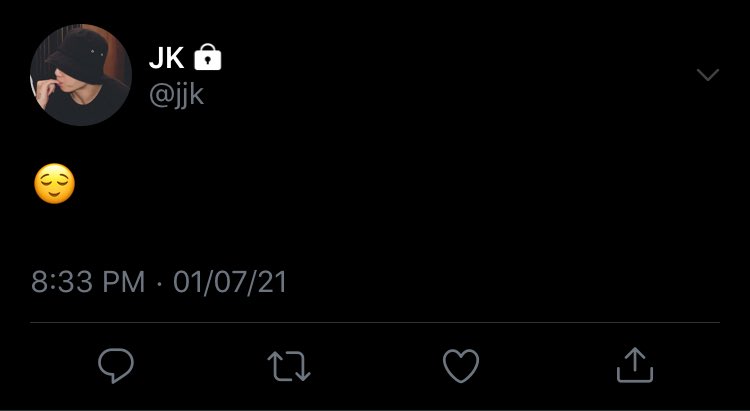This screenshot has width=750, height=411.
Task: Select the 01/07/21 date text
Action: (230, 281)
